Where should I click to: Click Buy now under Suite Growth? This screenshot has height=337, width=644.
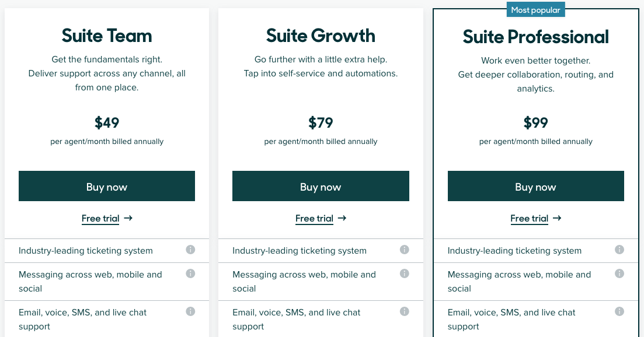pyautogui.click(x=321, y=186)
